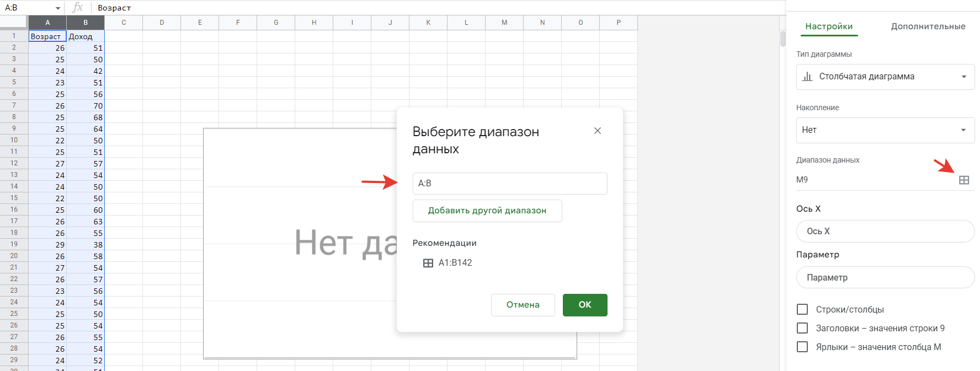The image size is (980, 371).
Task: Open the Тип диаграммы dropdown
Action: pyautogui.click(x=885, y=77)
